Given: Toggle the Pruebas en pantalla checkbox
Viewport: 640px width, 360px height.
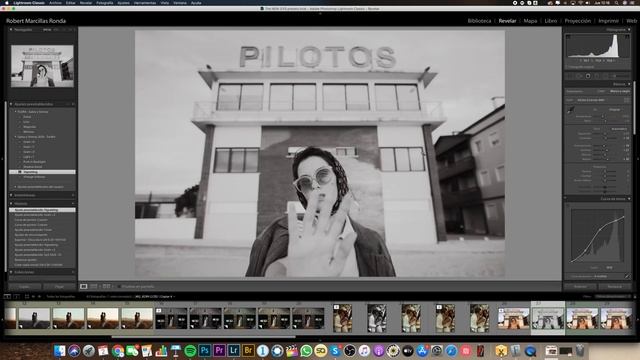Looking at the screenshot, I should coord(119,287).
